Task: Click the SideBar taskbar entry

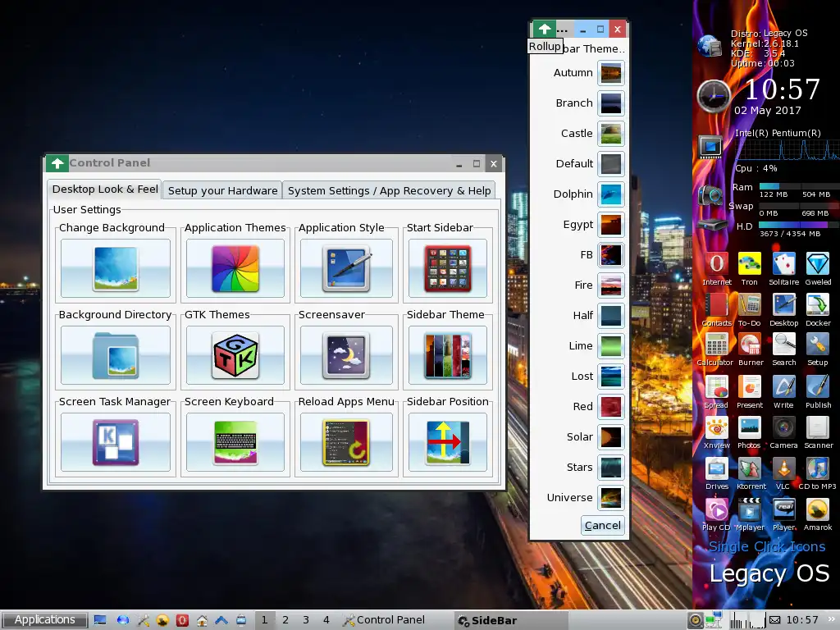Action: [x=487, y=620]
